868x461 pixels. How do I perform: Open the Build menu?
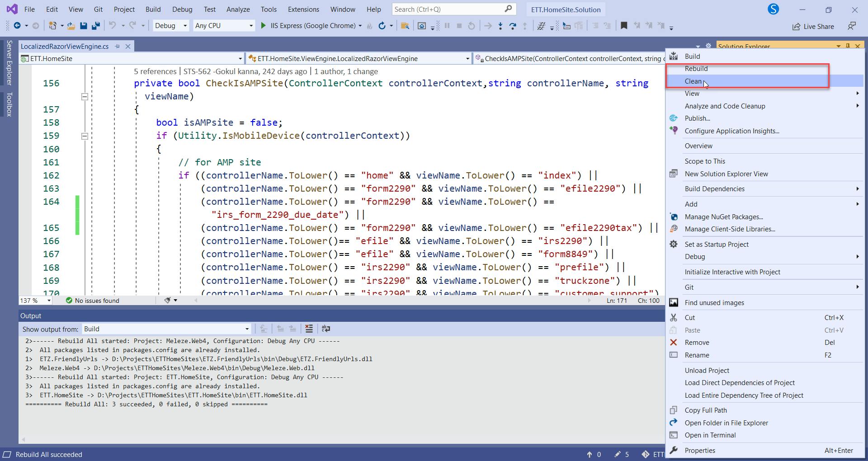coord(153,9)
